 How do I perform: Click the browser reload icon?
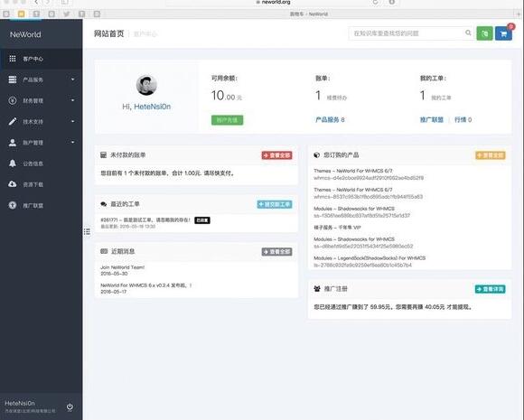pyautogui.click(x=375, y=3)
